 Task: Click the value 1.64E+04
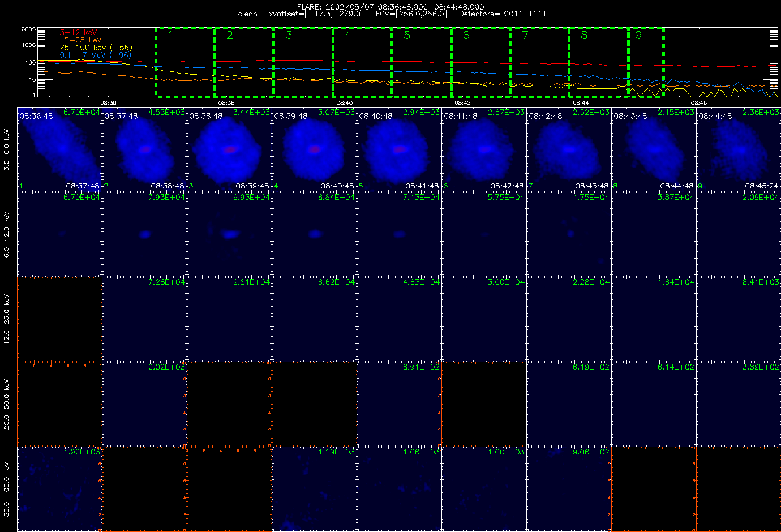point(676,282)
